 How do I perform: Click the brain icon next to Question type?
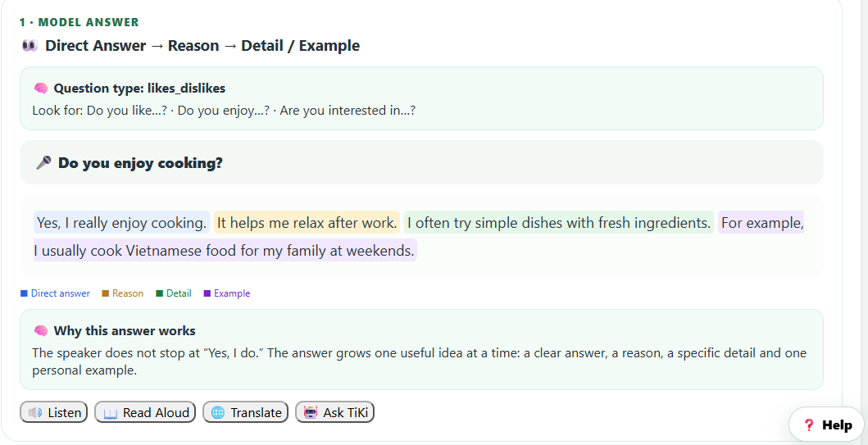(40, 89)
